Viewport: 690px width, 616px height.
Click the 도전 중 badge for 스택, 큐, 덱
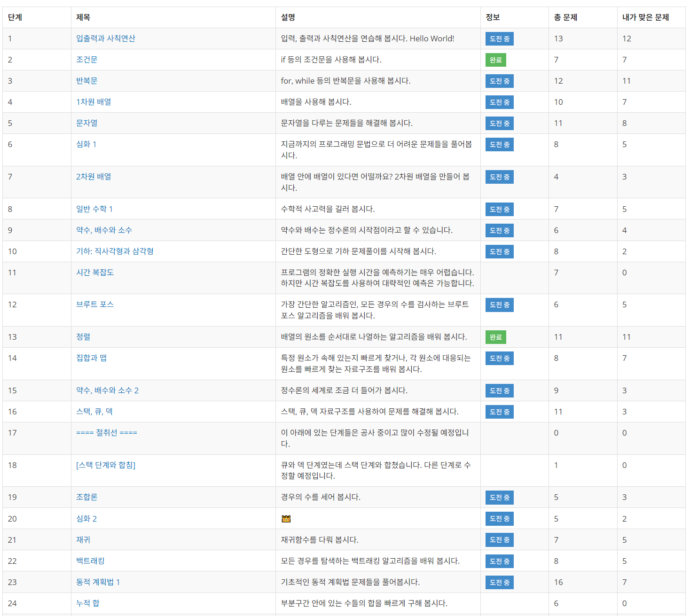point(499,412)
